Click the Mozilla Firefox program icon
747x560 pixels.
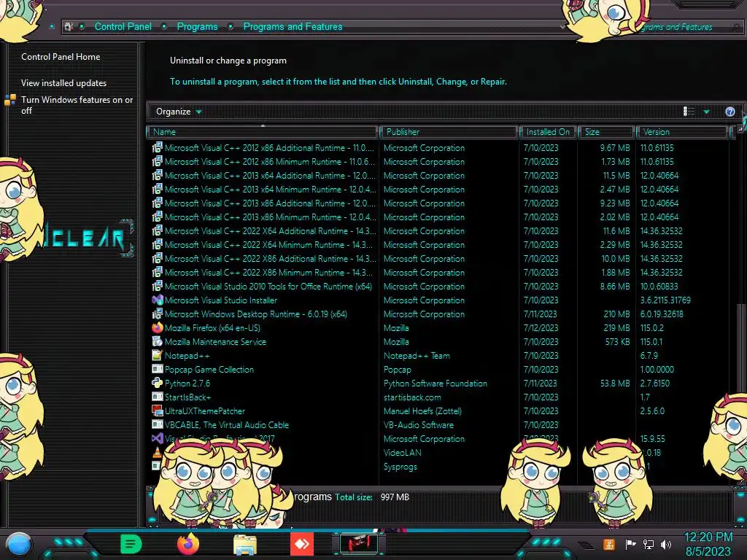click(x=158, y=327)
